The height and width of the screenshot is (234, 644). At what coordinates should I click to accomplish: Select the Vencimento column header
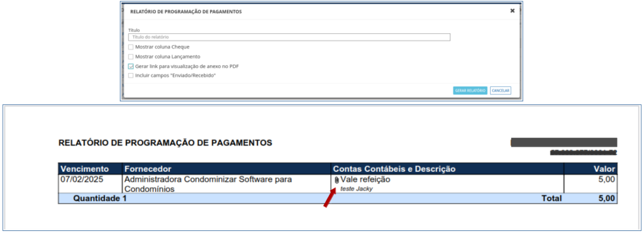(x=91, y=169)
